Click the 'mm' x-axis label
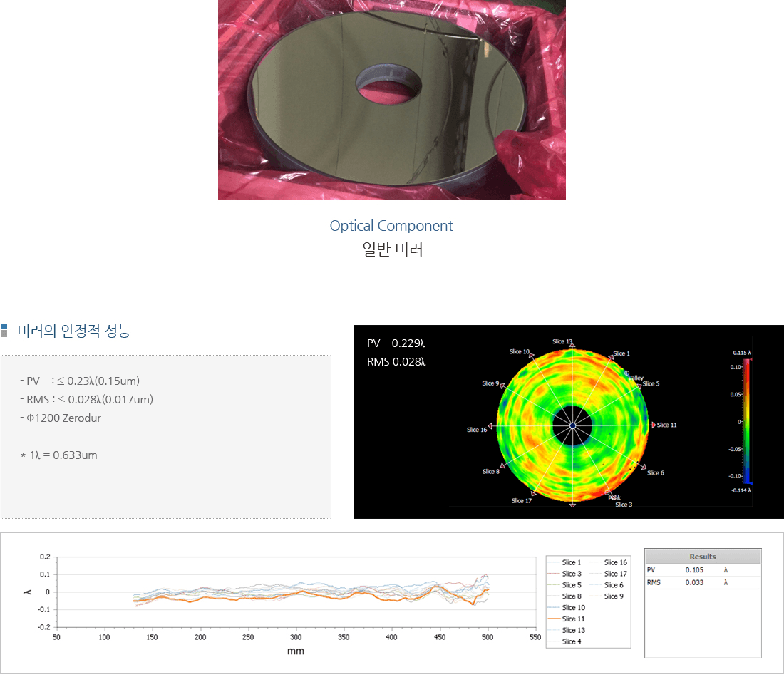This screenshot has height=687, width=784. pyautogui.click(x=296, y=651)
